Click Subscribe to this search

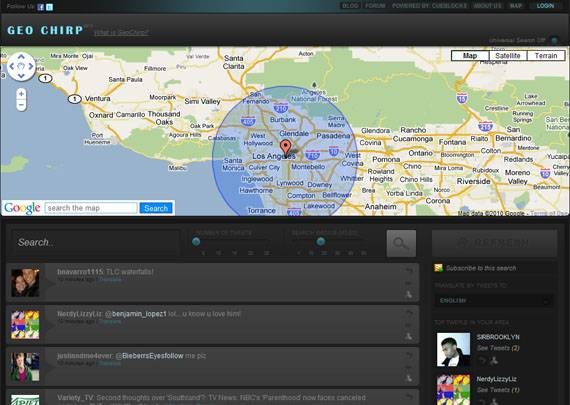[481, 268]
